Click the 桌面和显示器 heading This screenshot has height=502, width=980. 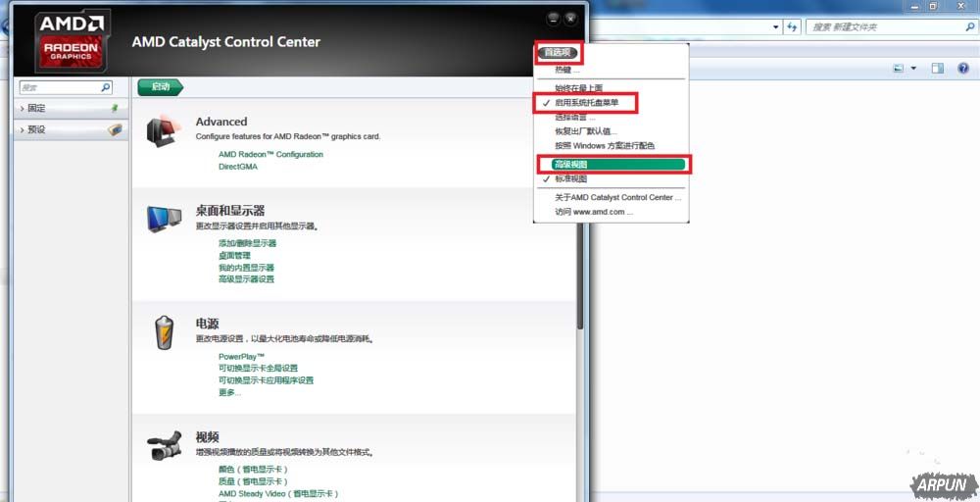point(230,211)
